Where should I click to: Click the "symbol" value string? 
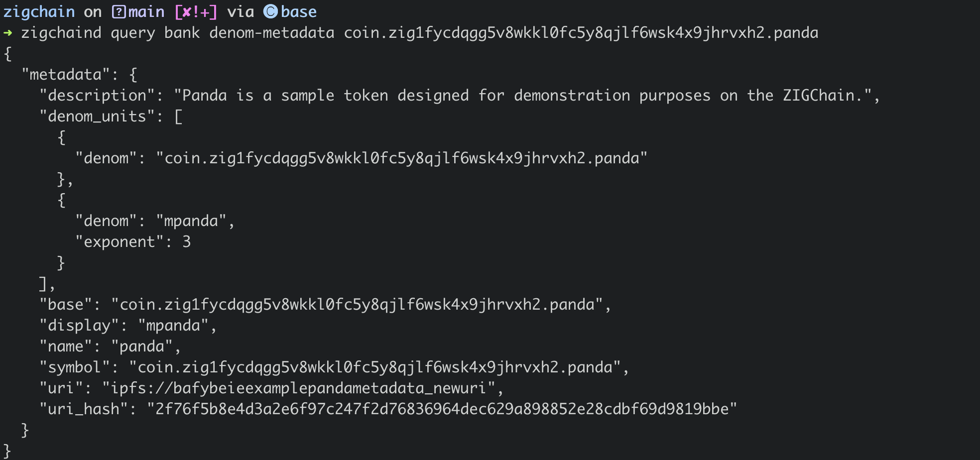pyautogui.click(x=374, y=367)
